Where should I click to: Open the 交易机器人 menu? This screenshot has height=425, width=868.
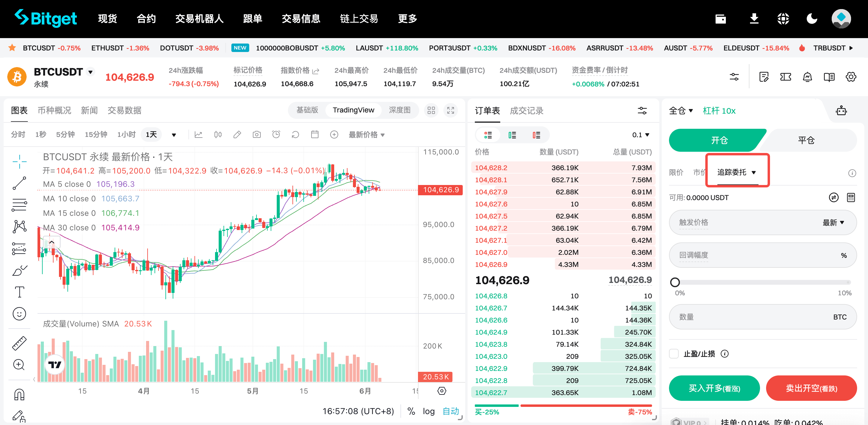[199, 19]
